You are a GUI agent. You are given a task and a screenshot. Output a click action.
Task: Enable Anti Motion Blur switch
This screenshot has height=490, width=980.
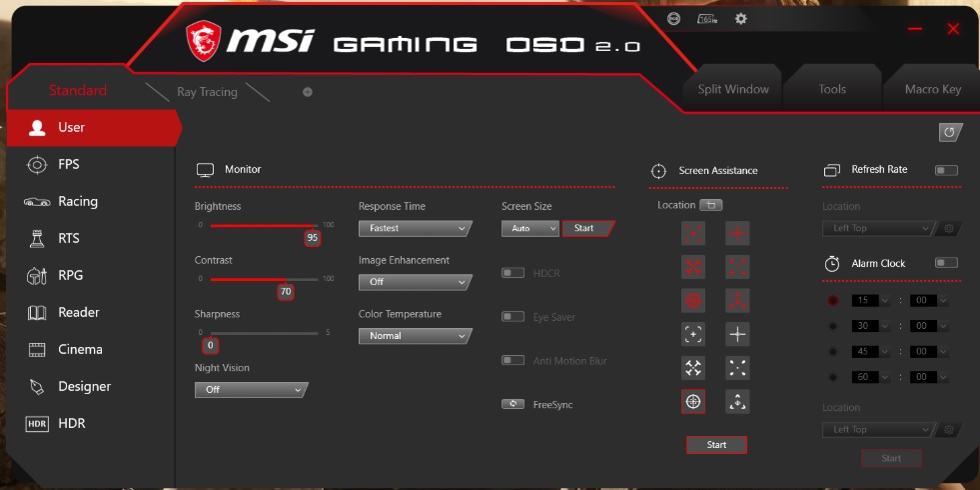[512, 360]
